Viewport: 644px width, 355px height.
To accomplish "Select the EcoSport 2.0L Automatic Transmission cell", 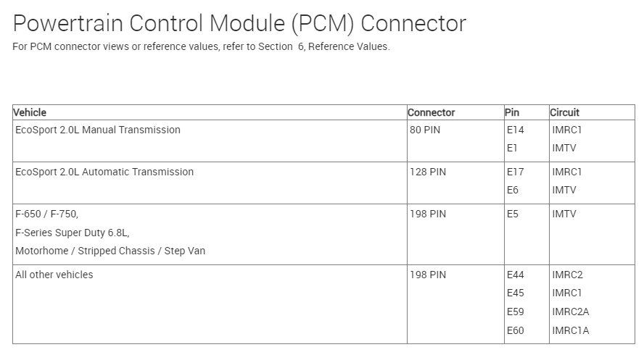I will [x=104, y=172].
